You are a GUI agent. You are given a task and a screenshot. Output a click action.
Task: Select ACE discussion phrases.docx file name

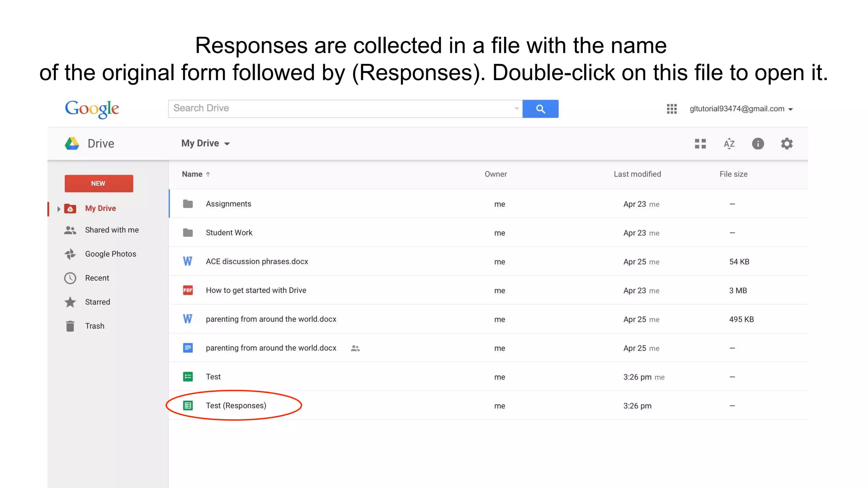257,262
